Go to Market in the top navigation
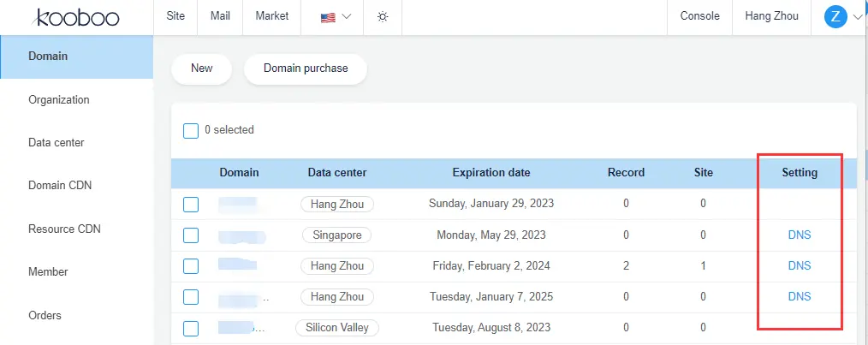 (x=272, y=16)
